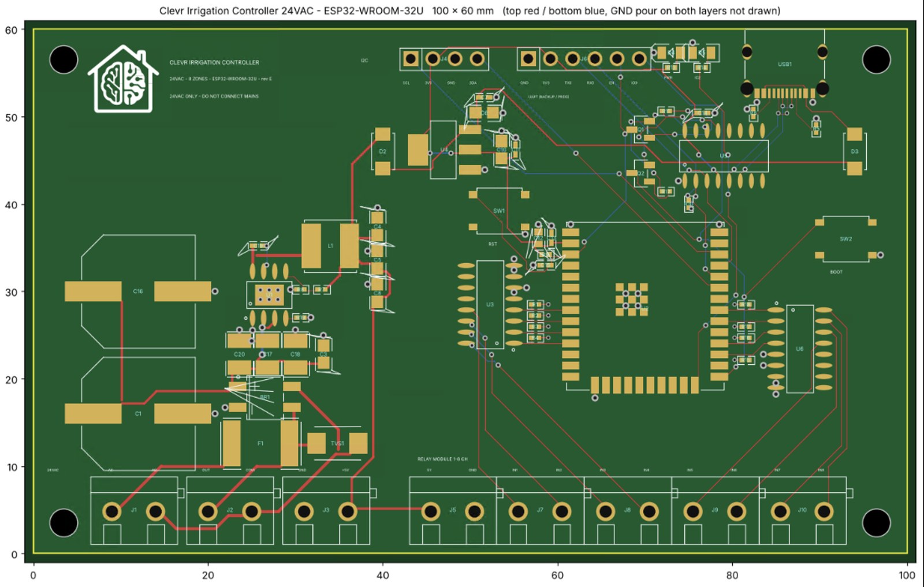This screenshot has width=924, height=587.
Task: Click the J7 terminal block label
Action: [x=540, y=510]
